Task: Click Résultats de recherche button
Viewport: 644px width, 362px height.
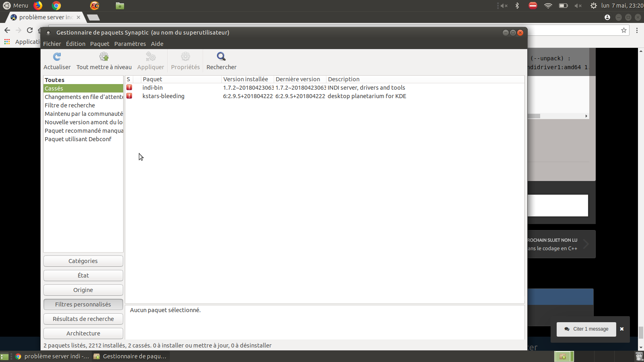Action: (83, 319)
